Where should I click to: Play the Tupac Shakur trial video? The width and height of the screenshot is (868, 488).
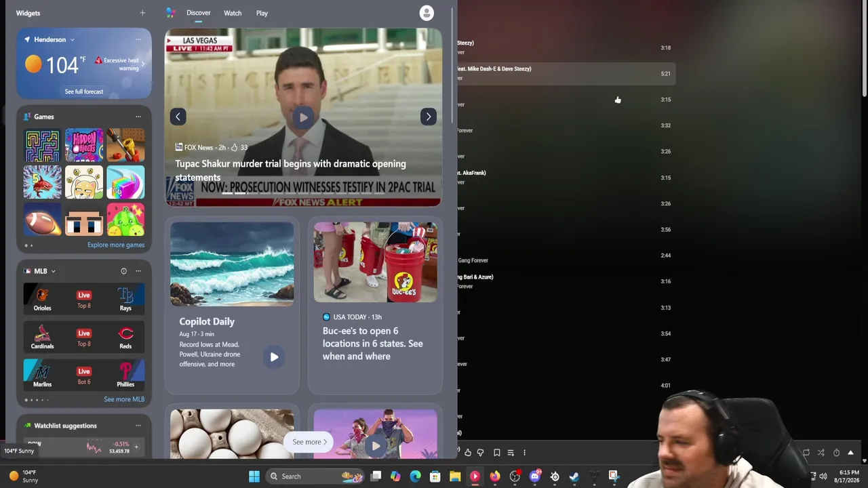[303, 117]
